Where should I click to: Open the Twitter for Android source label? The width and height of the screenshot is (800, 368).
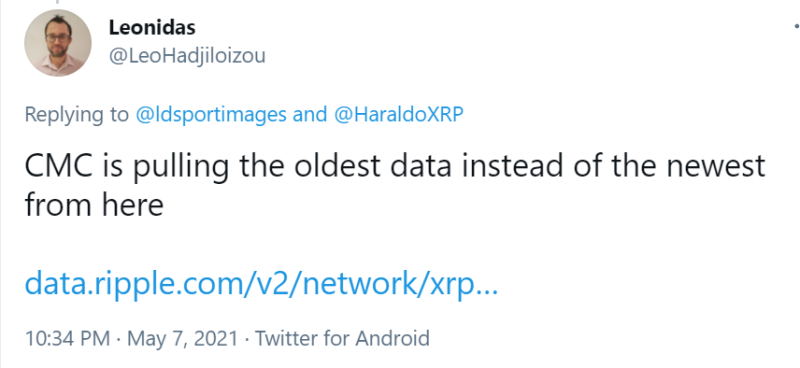coord(342,338)
